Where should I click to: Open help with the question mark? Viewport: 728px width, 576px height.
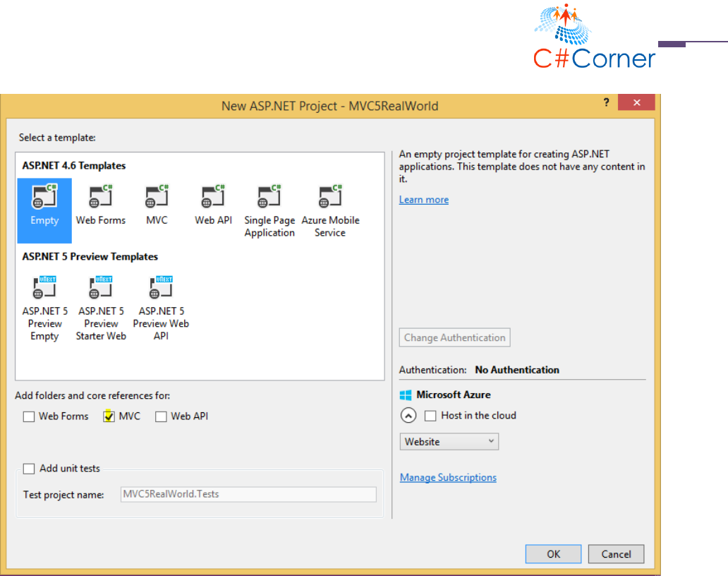tap(607, 102)
